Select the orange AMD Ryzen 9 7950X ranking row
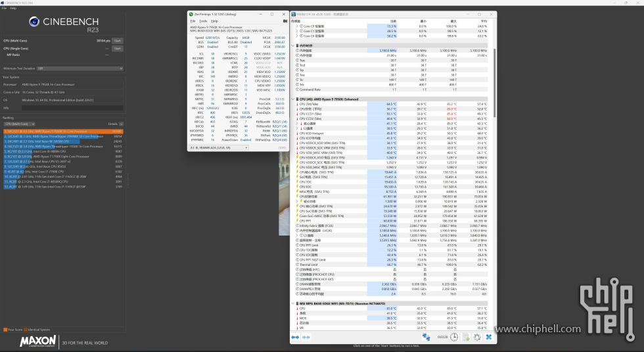 point(63,132)
